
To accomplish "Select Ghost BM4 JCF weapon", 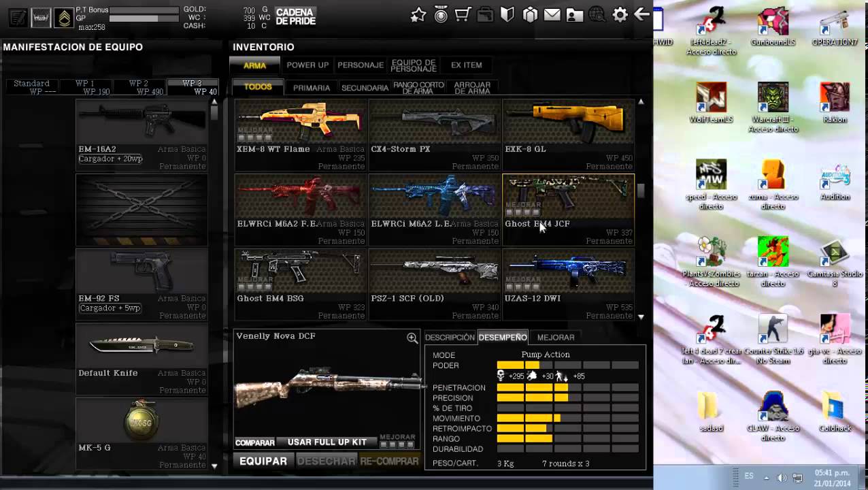I will pos(569,210).
